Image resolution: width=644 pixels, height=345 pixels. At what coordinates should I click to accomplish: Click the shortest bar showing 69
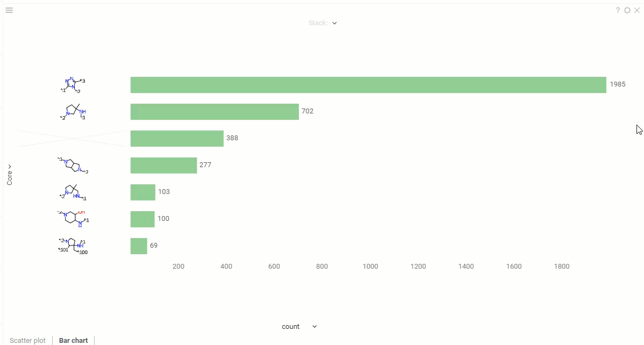pyautogui.click(x=138, y=245)
